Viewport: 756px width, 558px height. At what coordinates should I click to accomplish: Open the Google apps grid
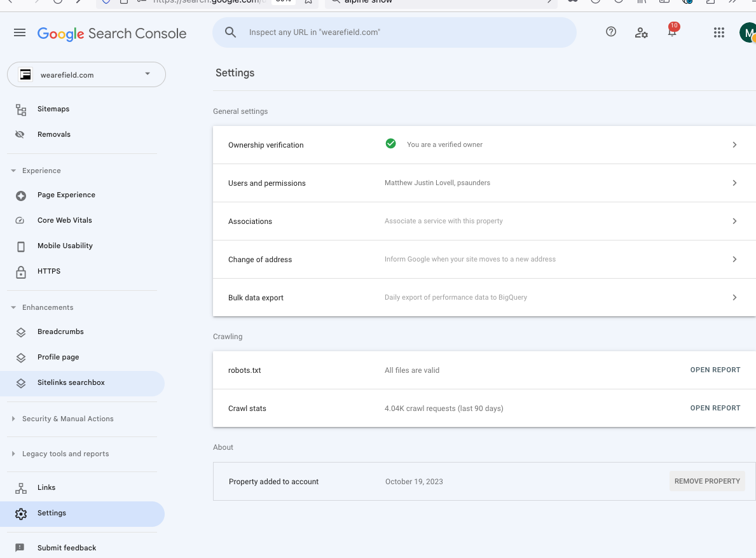pos(719,33)
